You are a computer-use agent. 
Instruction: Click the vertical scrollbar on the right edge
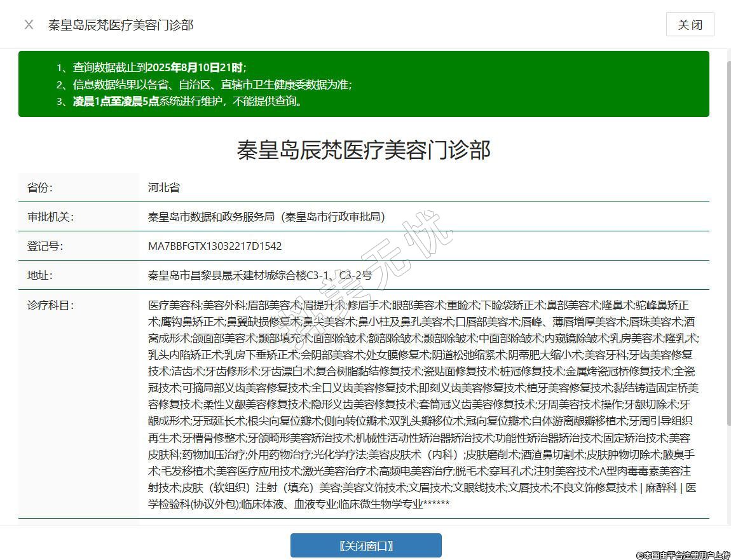coord(725,286)
